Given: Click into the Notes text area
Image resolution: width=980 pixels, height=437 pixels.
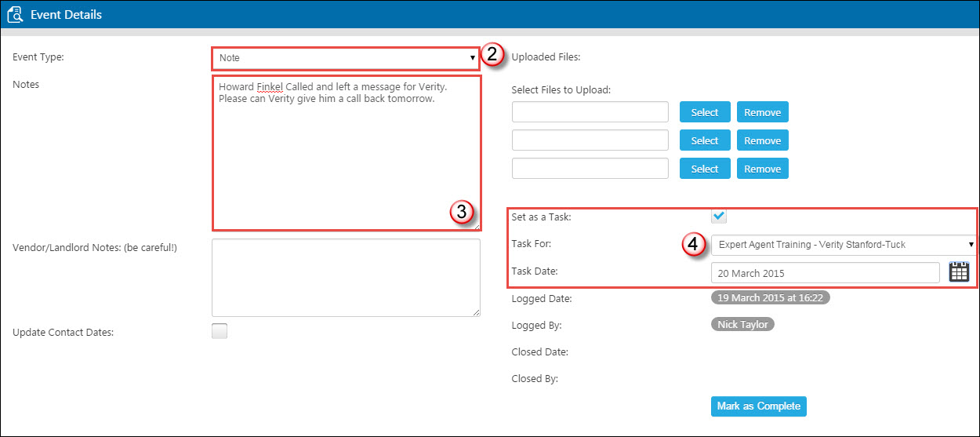Looking at the screenshot, I should click(346, 153).
